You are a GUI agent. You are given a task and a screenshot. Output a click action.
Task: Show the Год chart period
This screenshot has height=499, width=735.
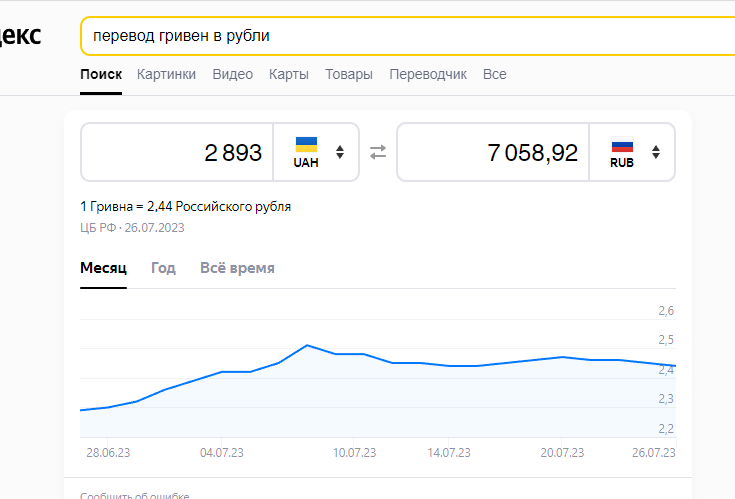click(x=163, y=268)
